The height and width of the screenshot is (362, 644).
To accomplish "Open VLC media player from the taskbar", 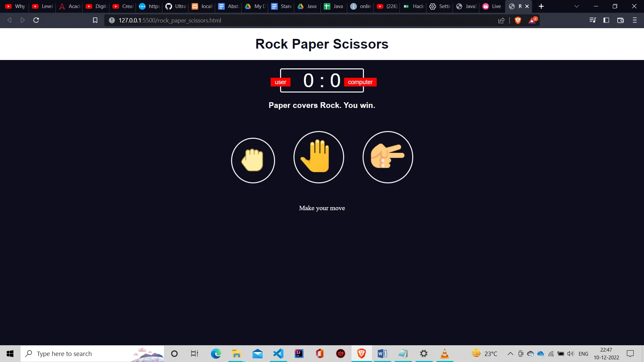I will point(444,354).
